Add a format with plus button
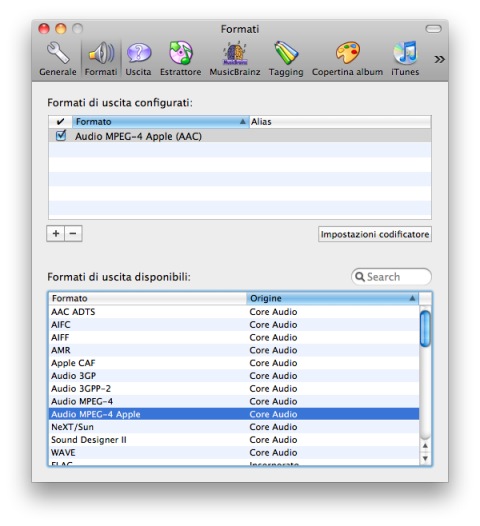Image resolution: width=480 pixels, height=526 pixels. 56,233
